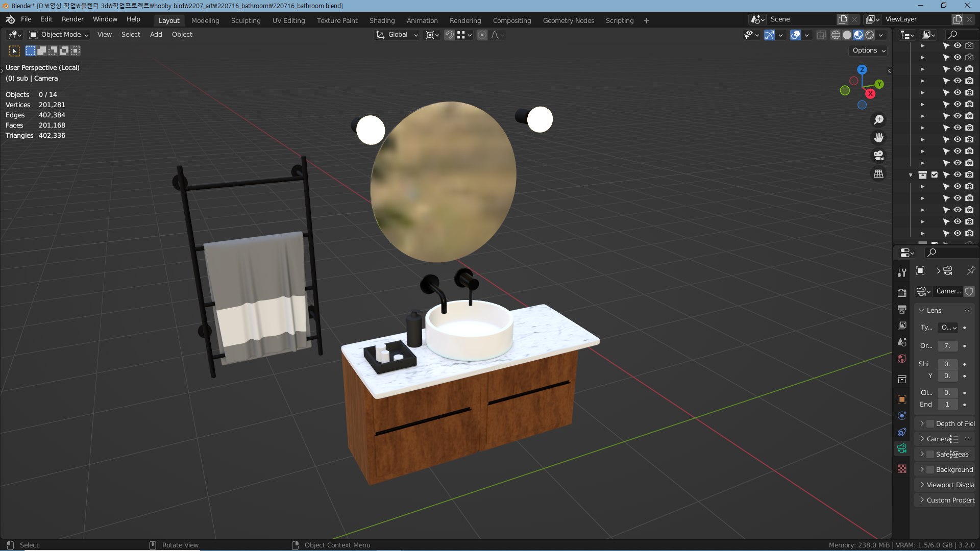Open the Output properties tab (printer icon)
The height and width of the screenshot is (551, 980).
point(902,309)
